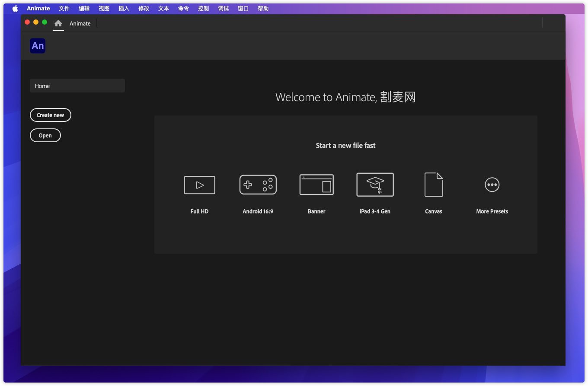The width and height of the screenshot is (588, 386).
Task: Expand the 修改 menu
Action: (x=144, y=8)
